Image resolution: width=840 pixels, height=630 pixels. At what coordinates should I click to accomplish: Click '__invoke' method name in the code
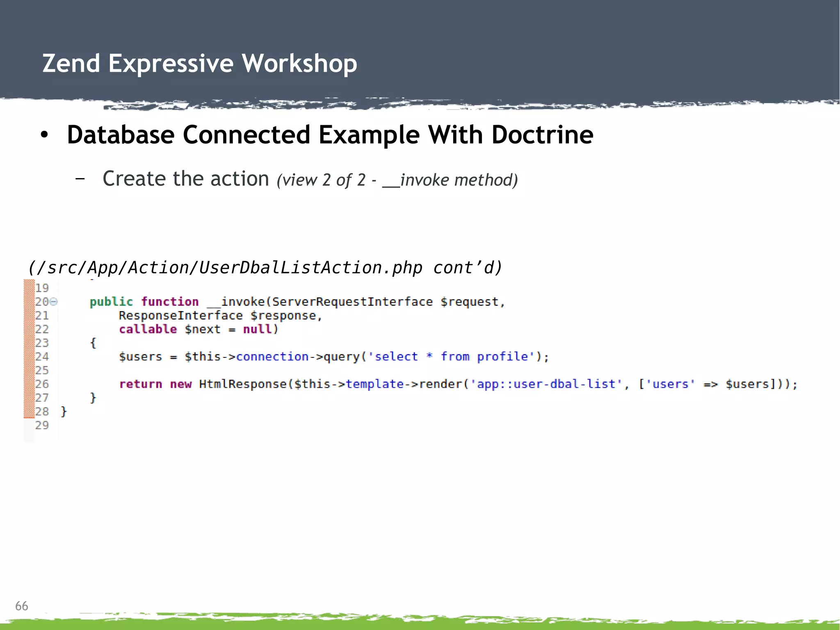click(236, 302)
